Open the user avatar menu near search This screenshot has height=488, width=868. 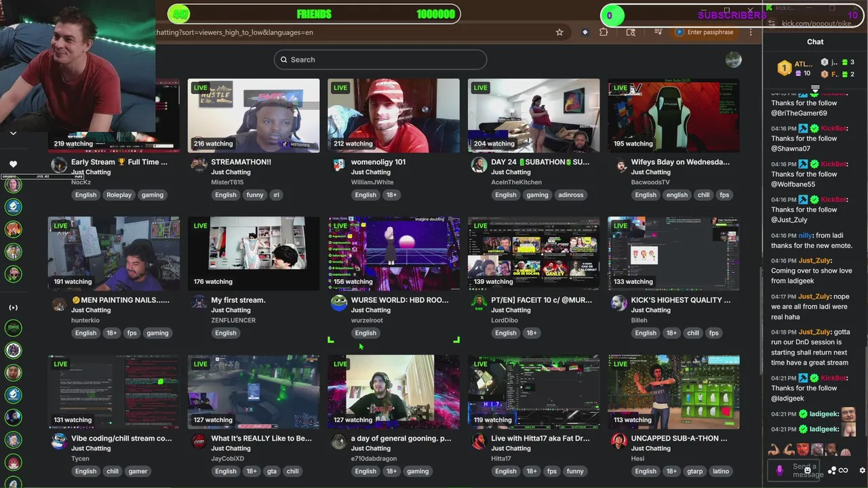[733, 60]
